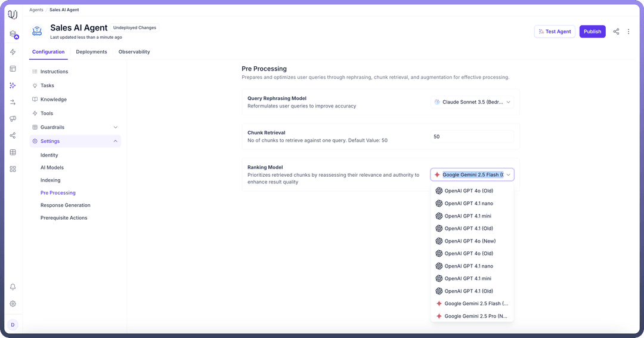Switch to the Observability tab
Screen dimensions: 644x338
pos(134,52)
